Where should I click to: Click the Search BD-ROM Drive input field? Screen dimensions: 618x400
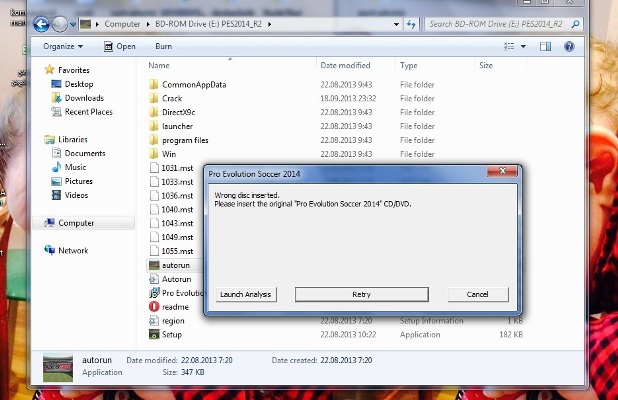497,24
